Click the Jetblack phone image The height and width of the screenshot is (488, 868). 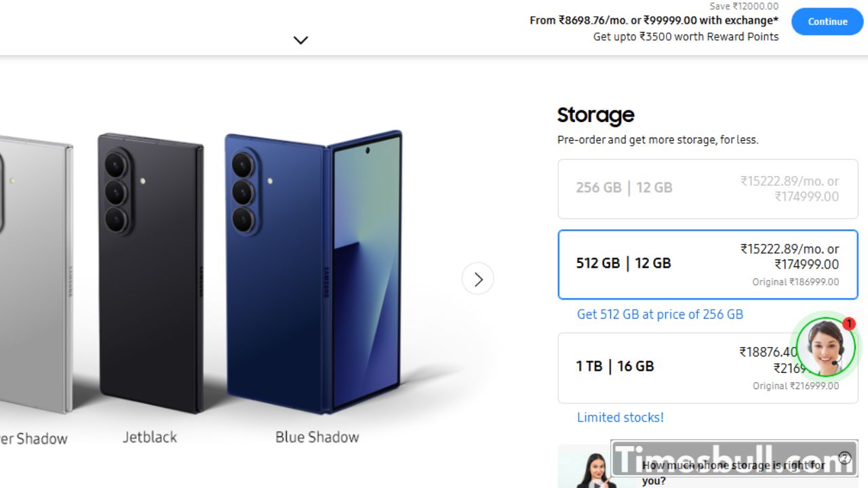pos(151,272)
